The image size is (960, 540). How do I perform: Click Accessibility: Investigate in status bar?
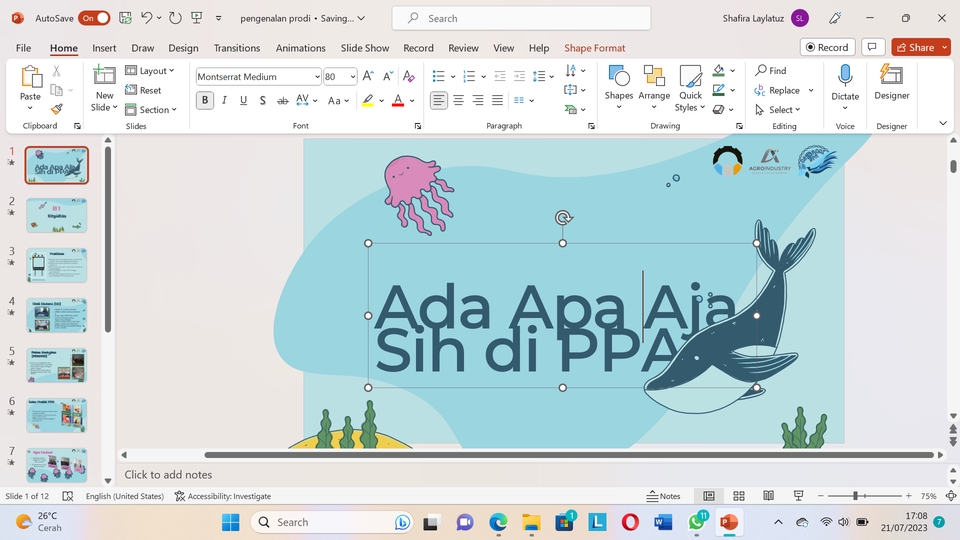coord(223,496)
